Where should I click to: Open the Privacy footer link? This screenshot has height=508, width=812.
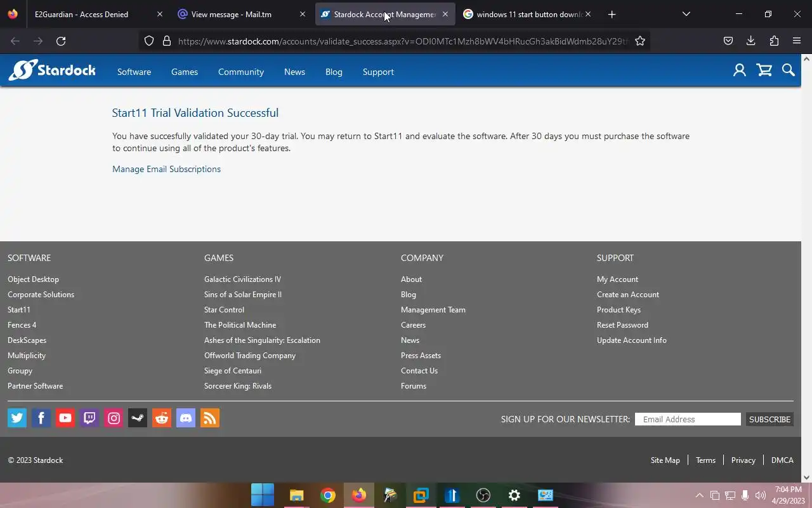click(x=743, y=460)
